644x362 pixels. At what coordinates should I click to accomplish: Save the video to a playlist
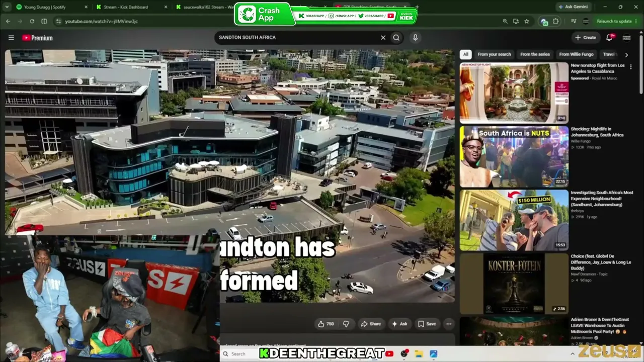427,324
